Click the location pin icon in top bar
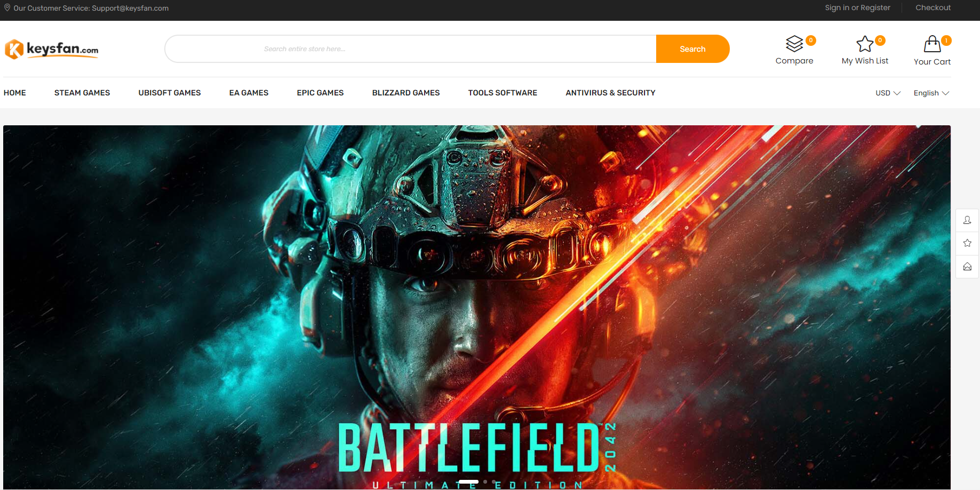The image size is (980, 490). tap(7, 7)
